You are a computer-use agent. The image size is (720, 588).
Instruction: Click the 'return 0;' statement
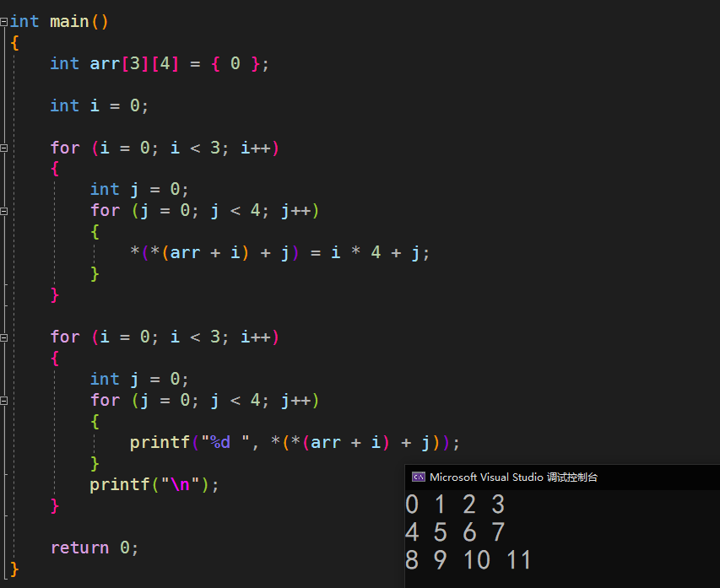(95, 548)
